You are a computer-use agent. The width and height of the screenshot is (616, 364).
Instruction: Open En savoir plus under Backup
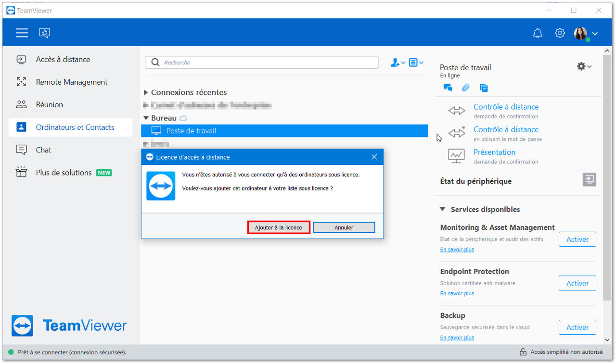point(457,338)
